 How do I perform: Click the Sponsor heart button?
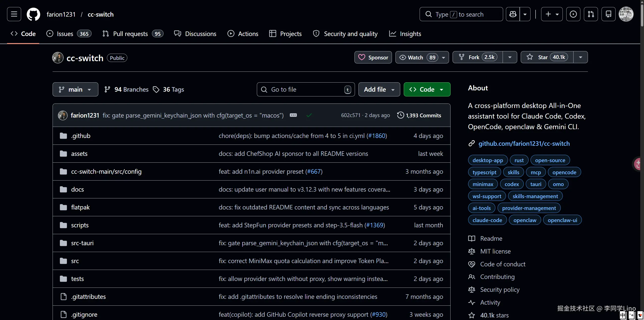[373, 57]
